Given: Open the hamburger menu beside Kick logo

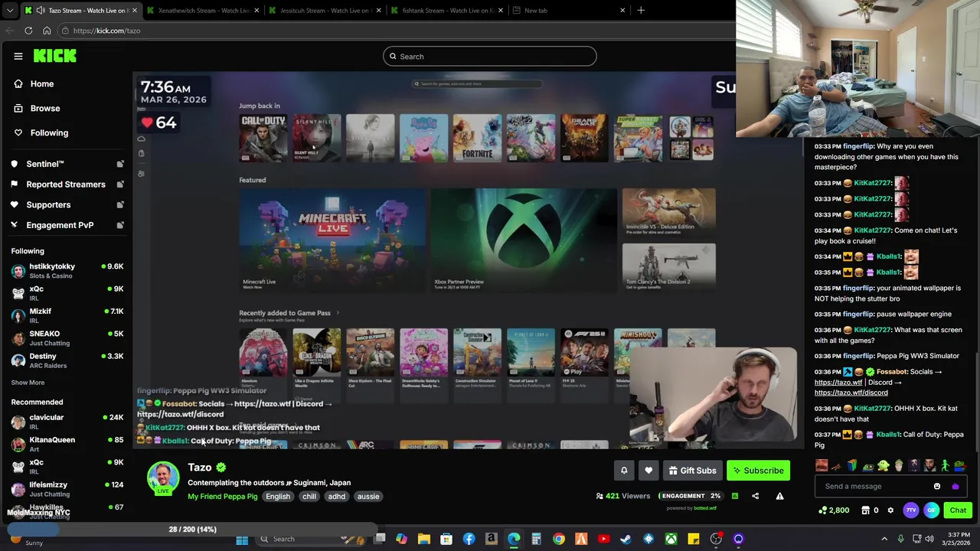Looking at the screenshot, I should tap(18, 56).
